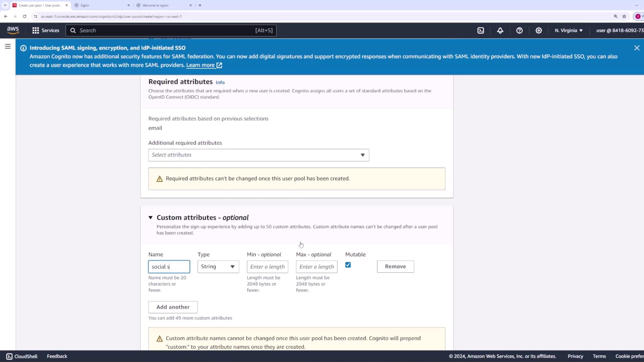Screen dimensions: 644x362
Task: Click the help question mark icon
Action: [x=519, y=31]
